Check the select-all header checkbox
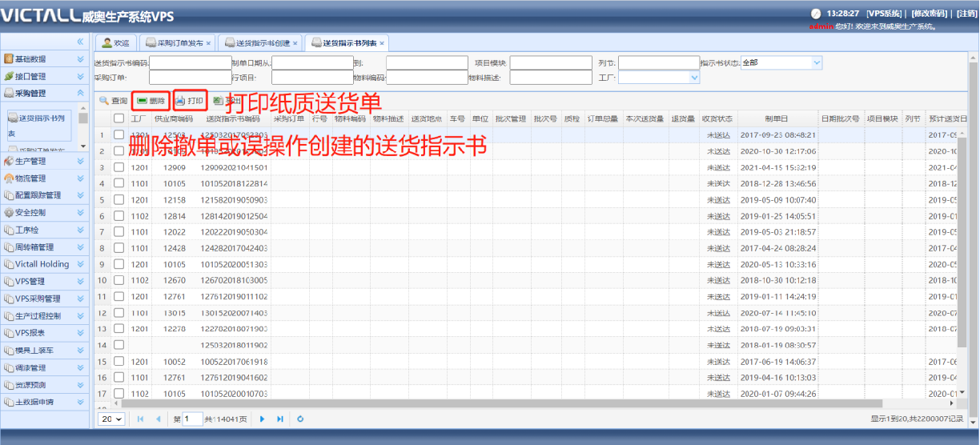980x445 pixels. [118, 118]
